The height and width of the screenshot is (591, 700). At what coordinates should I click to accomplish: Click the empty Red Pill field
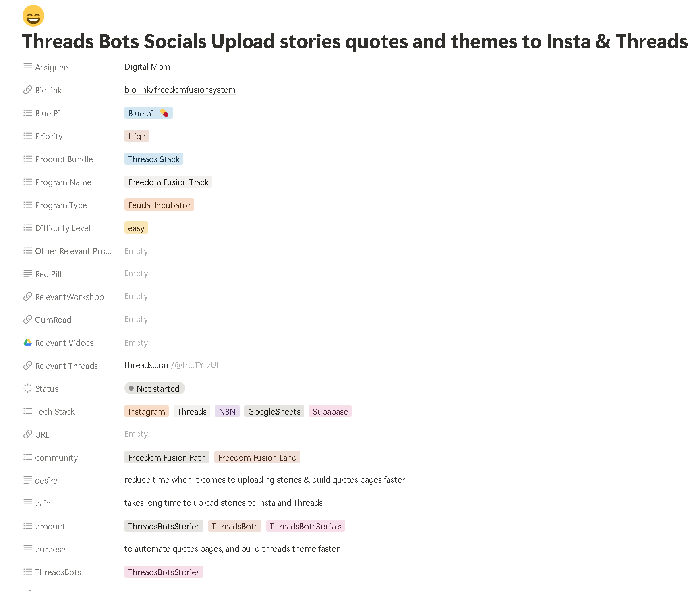(x=136, y=273)
